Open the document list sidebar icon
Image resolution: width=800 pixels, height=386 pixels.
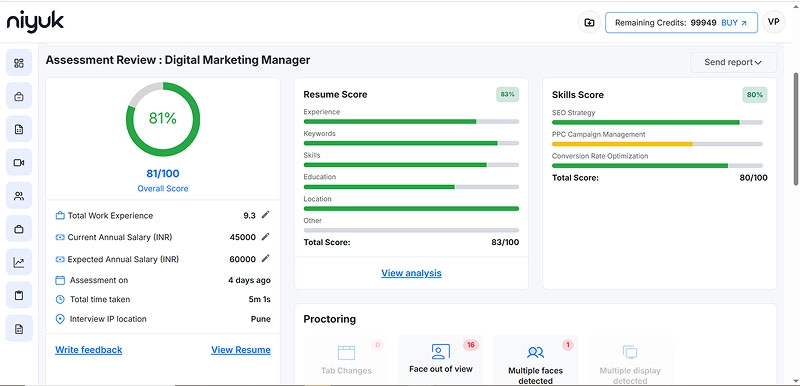[x=19, y=130]
